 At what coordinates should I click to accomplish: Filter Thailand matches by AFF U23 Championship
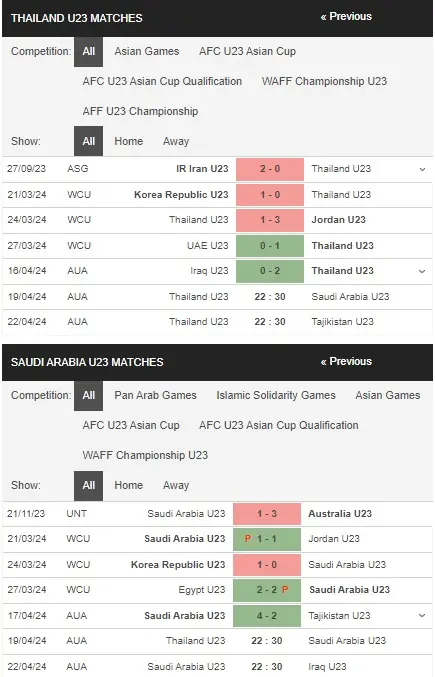(x=140, y=111)
